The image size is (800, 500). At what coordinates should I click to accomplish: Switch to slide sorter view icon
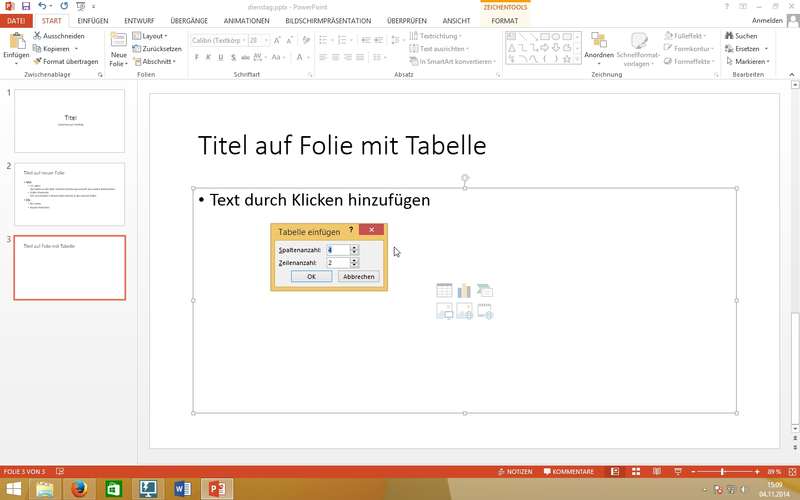pyautogui.click(x=636, y=471)
